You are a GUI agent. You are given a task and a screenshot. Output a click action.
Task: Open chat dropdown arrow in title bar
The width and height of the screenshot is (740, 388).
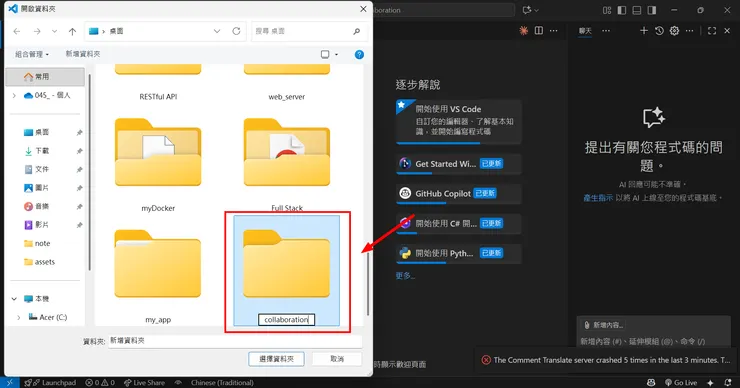pyautogui.click(x=537, y=10)
